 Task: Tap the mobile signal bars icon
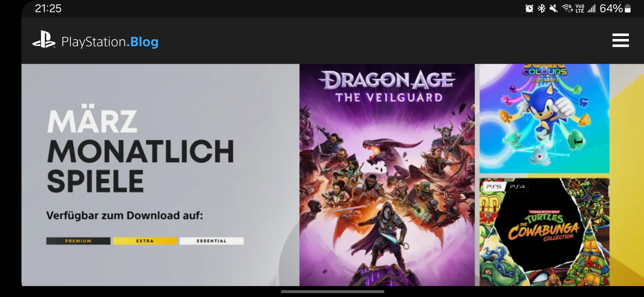point(591,9)
